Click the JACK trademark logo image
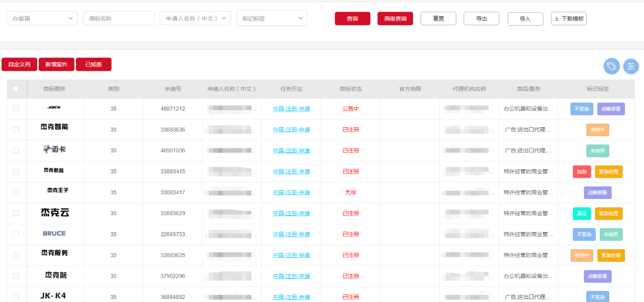The image size is (644, 302). click(54, 108)
